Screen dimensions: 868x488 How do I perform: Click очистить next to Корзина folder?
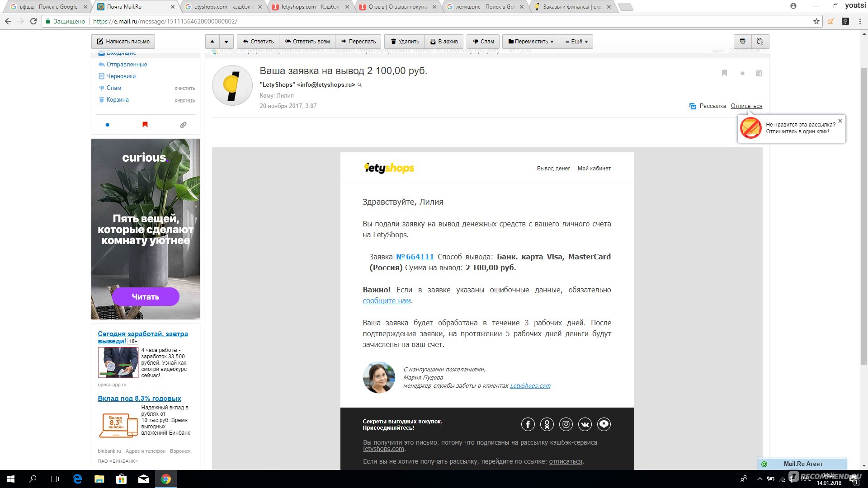pyautogui.click(x=185, y=100)
